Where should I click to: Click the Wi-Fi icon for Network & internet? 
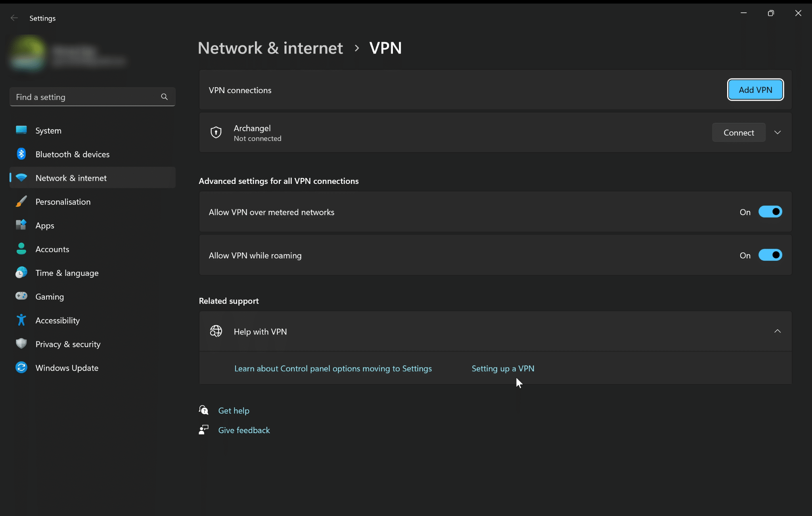(x=21, y=178)
